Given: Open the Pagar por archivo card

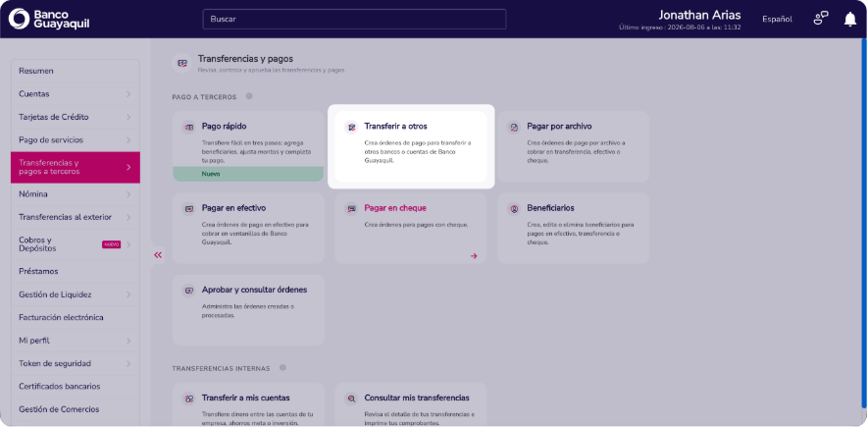Looking at the screenshot, I should click(573, 147).
